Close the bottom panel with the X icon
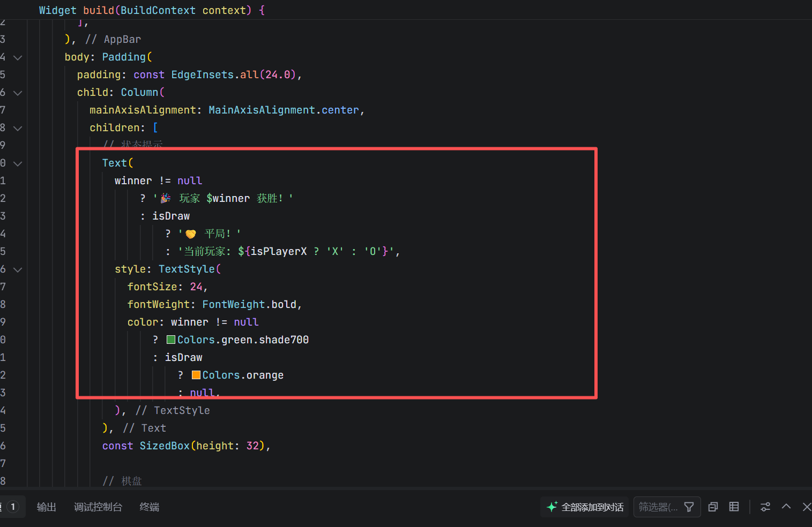This screenshot has height=527, width=812. click(x=807, y=507)
